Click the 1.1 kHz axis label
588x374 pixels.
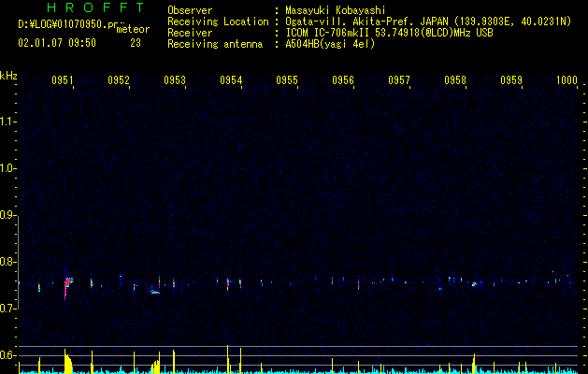[x=7, y=122]
